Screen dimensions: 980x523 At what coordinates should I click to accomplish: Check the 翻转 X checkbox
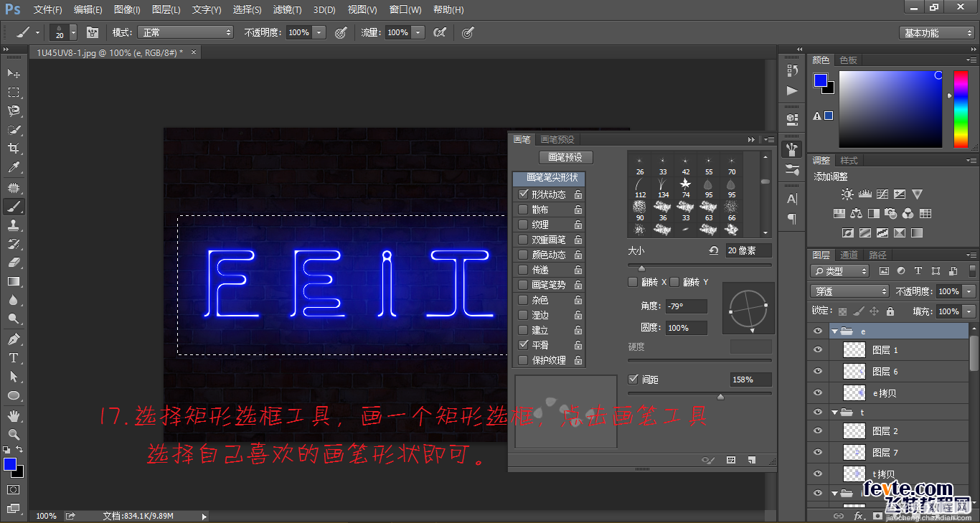coord(633,282)
